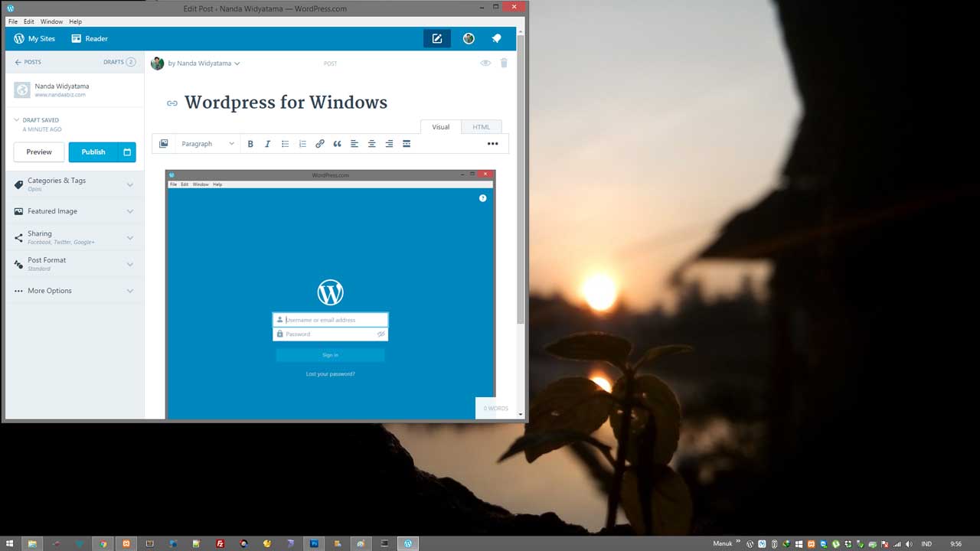
Task: Open the Window menu
Action: [51, 21]
